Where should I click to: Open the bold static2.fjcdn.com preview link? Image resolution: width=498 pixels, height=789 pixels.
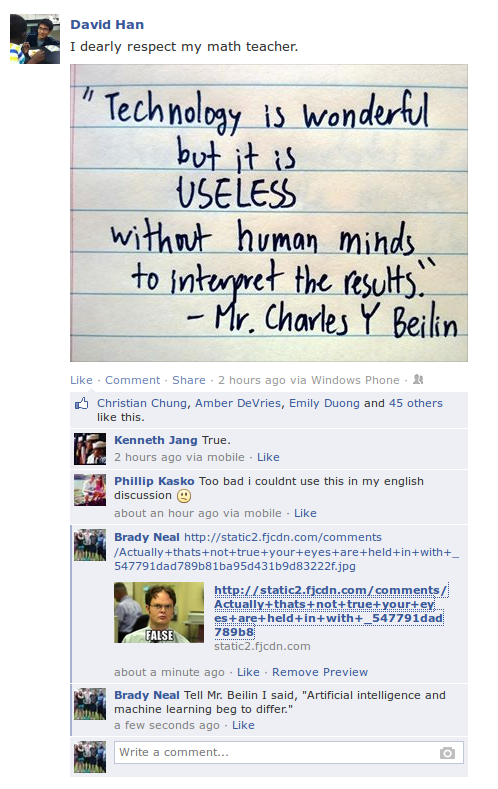click(x=330, y=611)
